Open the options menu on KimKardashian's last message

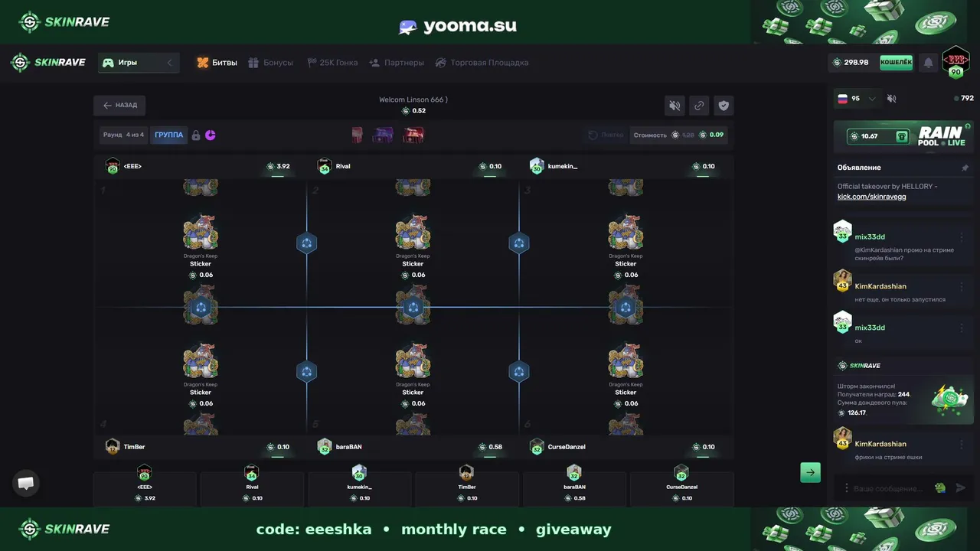coord(962,445)
